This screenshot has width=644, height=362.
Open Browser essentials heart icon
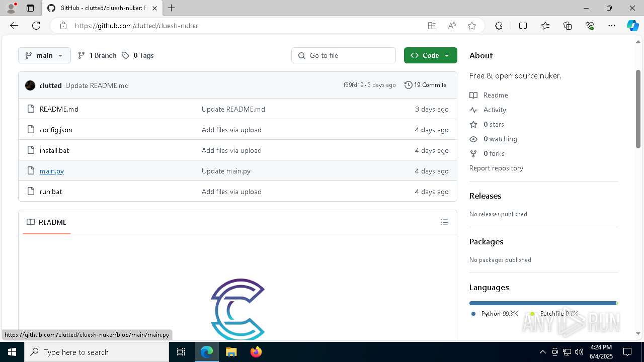click(590, 26)
